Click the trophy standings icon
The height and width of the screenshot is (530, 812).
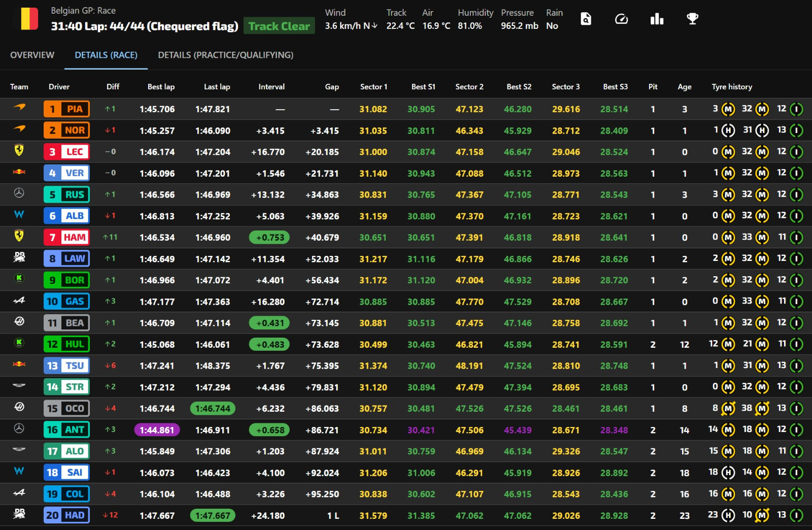(692, 19)
